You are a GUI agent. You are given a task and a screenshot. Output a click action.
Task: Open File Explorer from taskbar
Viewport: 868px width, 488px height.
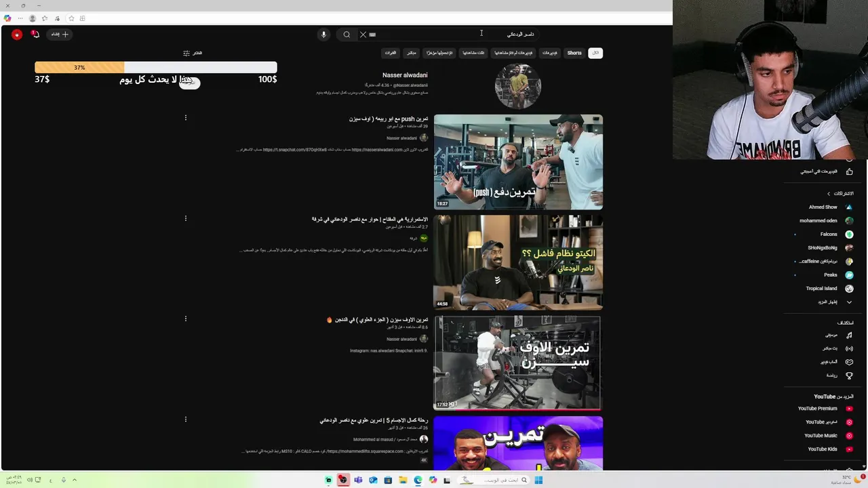point(403,480)
